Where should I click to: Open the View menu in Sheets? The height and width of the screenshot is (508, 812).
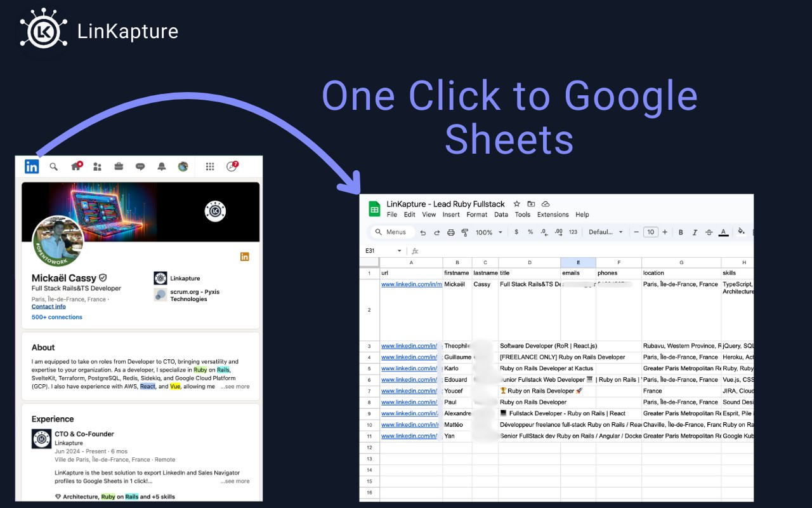point(429,215)
